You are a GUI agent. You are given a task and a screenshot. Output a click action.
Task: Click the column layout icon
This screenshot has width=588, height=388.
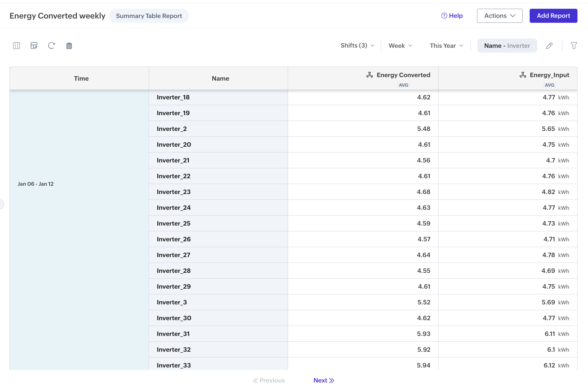coord(17,46)
